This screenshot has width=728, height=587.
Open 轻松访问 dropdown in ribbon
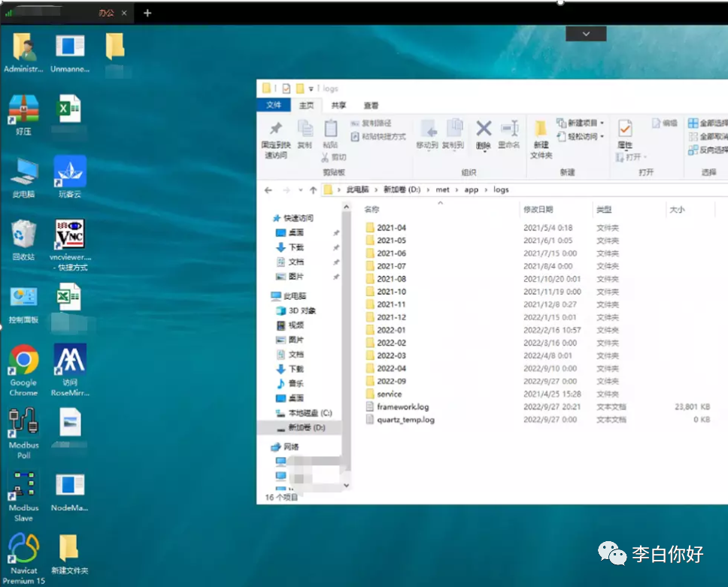click(x=581, y=137)
